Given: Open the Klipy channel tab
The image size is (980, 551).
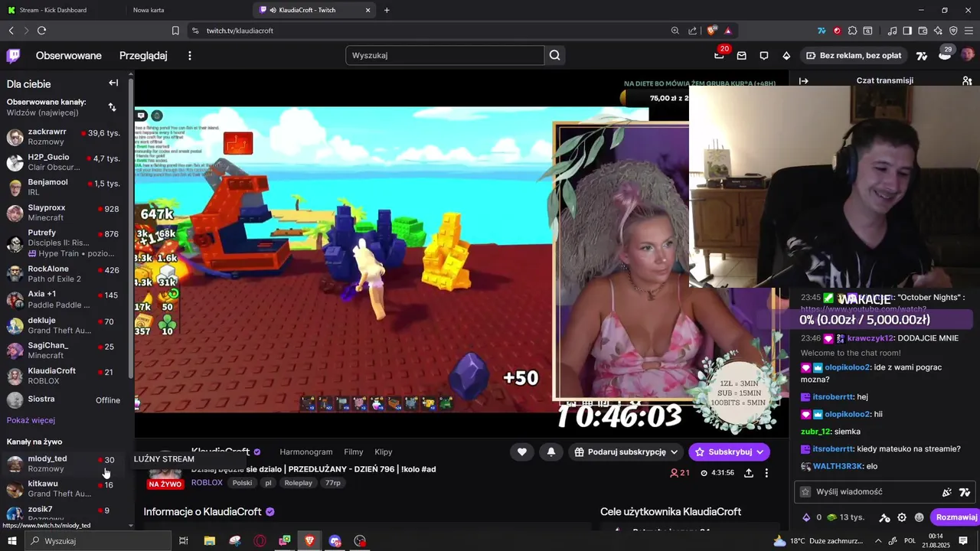Looking at the screenshot, I should 384,452.
